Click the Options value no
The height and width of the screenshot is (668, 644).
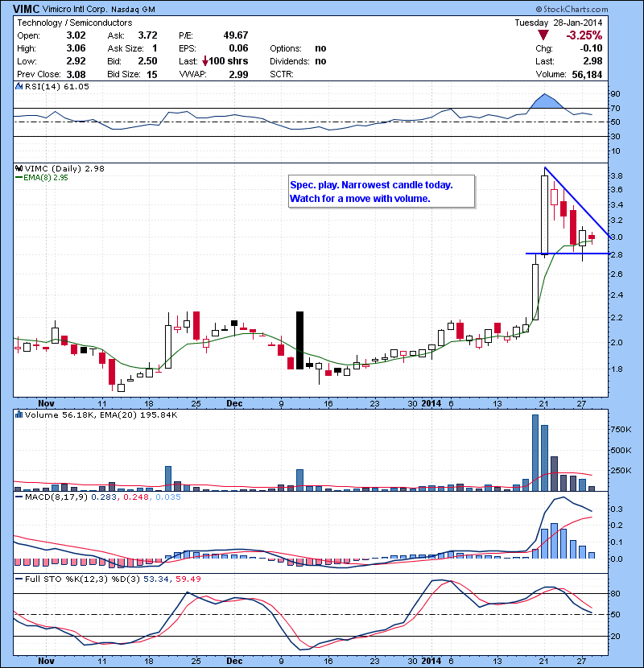point(320,48)
